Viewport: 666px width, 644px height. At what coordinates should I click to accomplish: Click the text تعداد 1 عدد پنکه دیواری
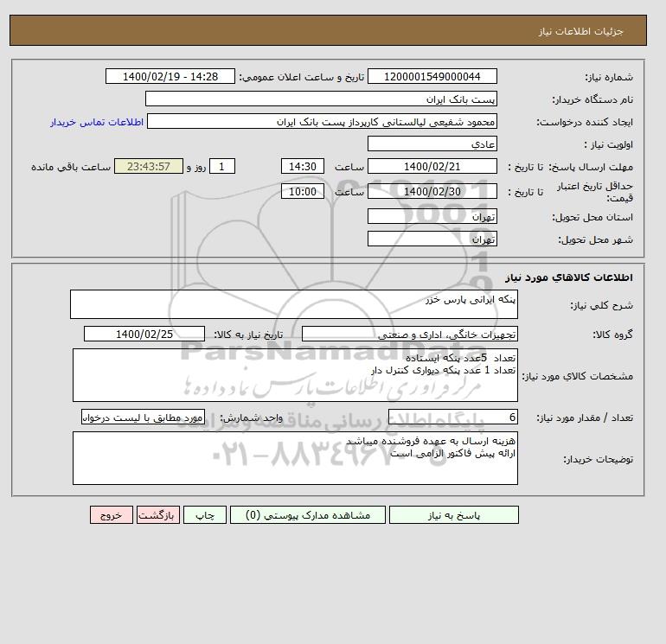pyautogui.click(x=444, y=370)
